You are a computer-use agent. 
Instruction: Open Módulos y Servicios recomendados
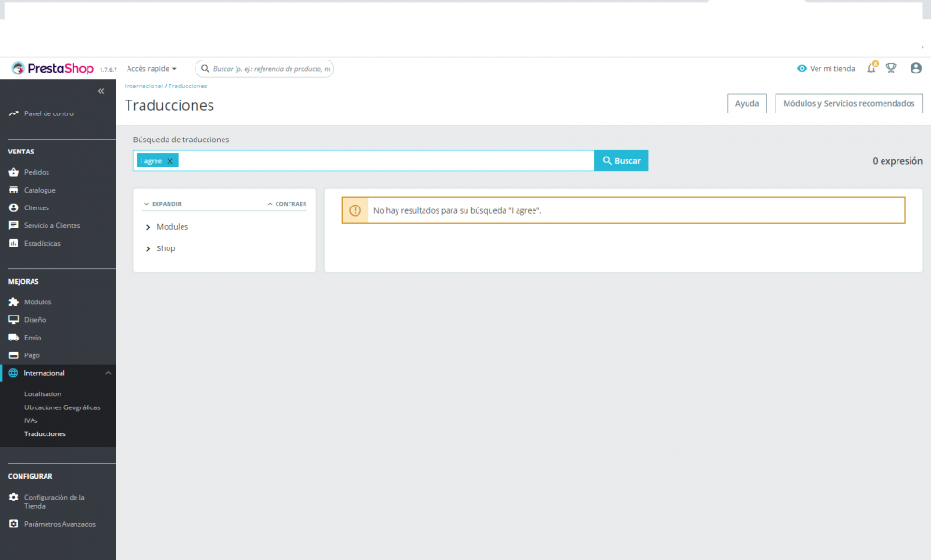coord(848,103)
